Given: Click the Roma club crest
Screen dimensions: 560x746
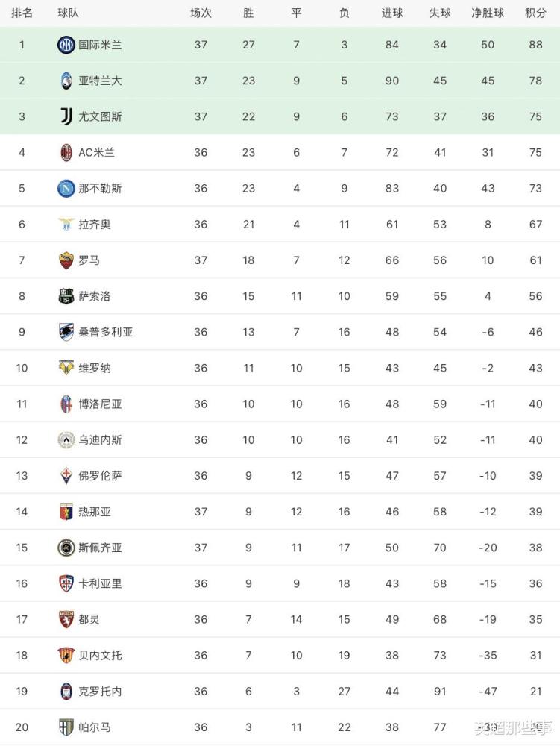Looking at the screenshot, I should tap(66, 260).
